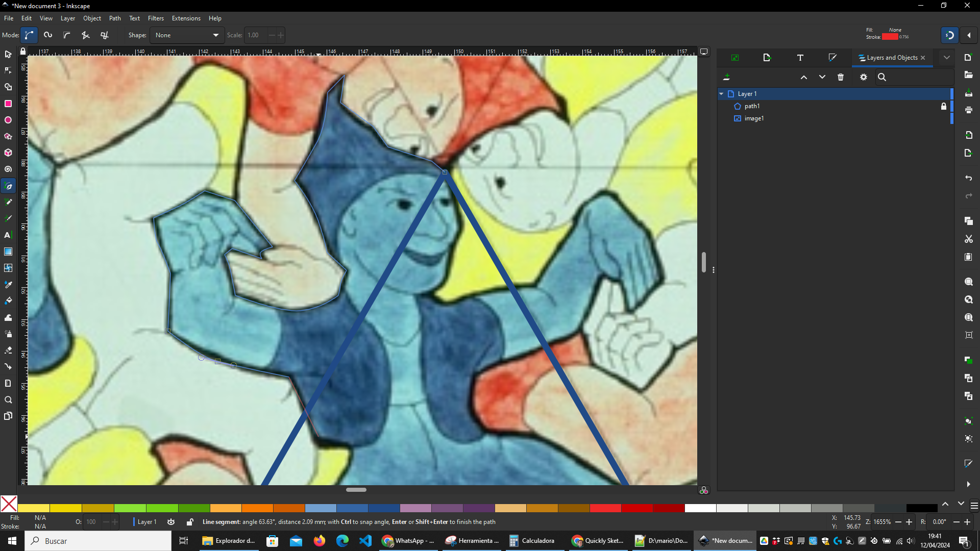Add a new layer with the plus icon
Viewport: 980px width, 551px height.
(x=726, y=77)
